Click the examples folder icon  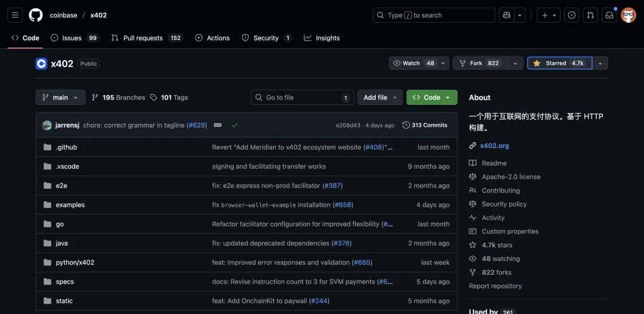click(x=47, y=205)
